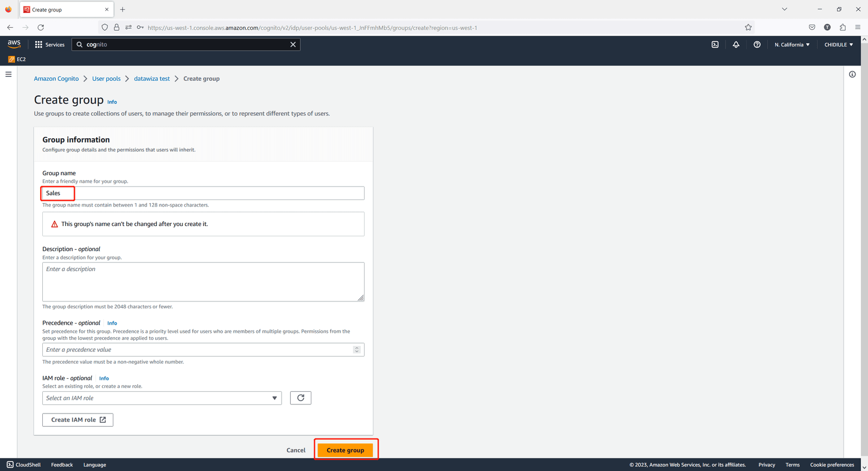Screen dimensions: 868x471
Task: Open a new browser tab with plus
Action: (123, 9)
